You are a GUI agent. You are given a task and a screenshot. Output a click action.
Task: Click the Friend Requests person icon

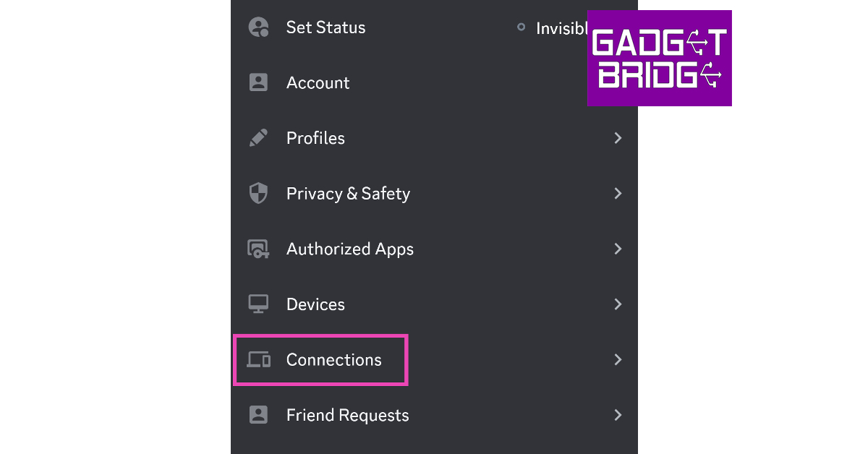tap(258, 415)
